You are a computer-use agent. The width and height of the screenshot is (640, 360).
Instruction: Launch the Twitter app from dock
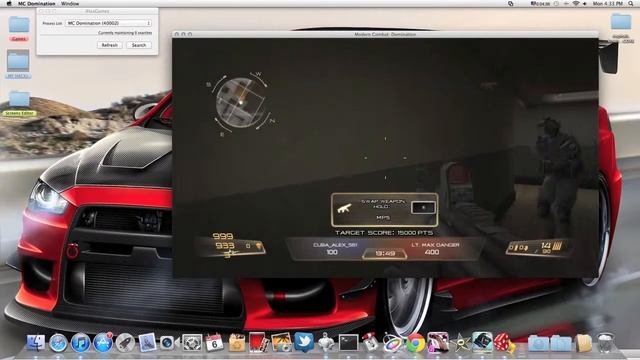[304, 342]
